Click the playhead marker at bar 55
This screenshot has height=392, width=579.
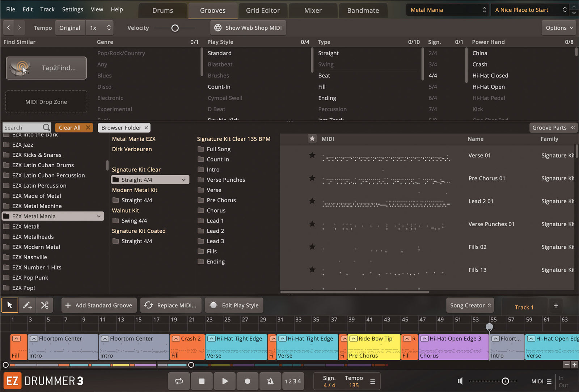tap(489, 327)
